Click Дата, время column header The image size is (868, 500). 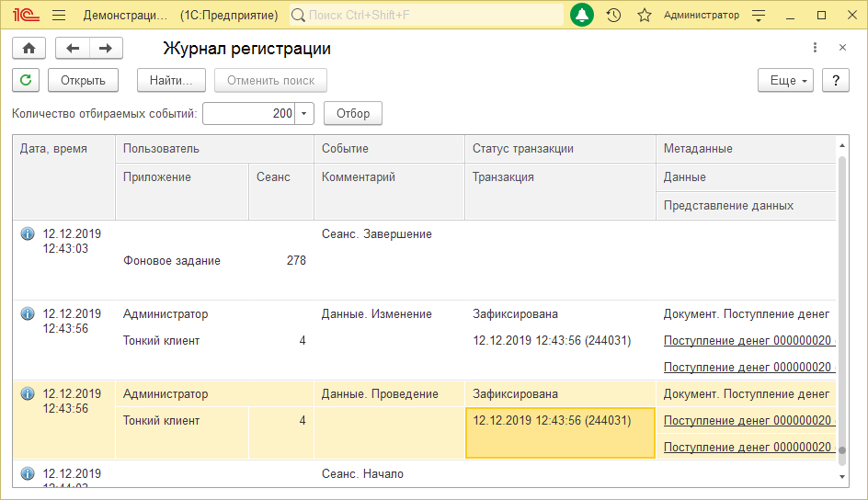[x=64, y=177]
